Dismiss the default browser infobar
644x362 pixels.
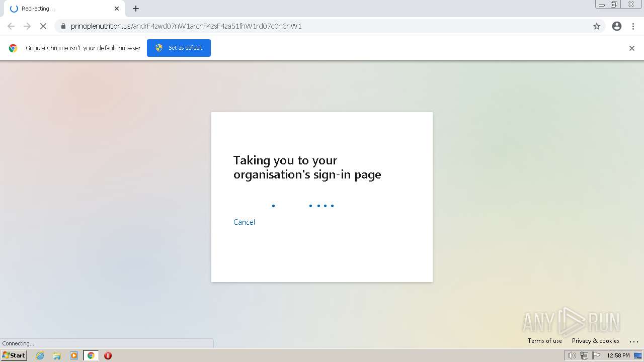[x=632, y=48]
